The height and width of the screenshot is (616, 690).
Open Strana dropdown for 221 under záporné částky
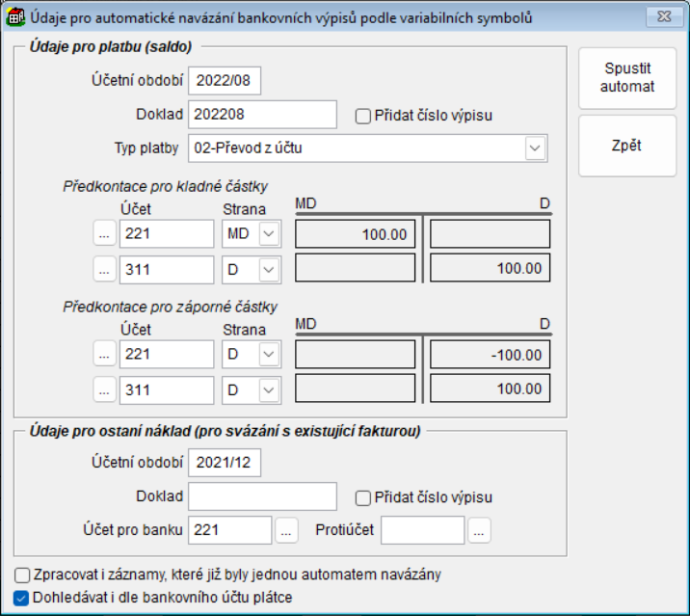coord(269,355)
